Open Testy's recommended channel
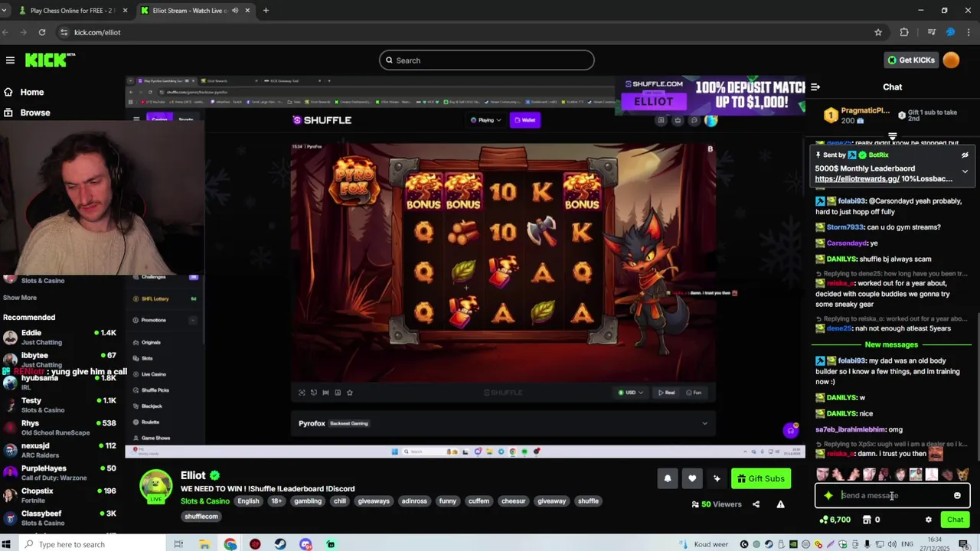Screen dimensions: 980x551 [61, 405]
